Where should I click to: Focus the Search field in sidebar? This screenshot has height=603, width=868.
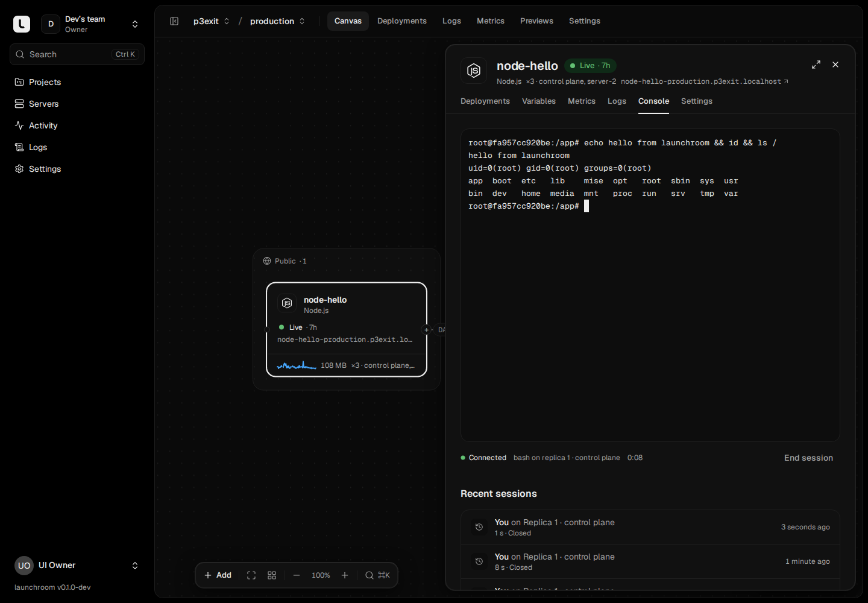pos(77,54)
